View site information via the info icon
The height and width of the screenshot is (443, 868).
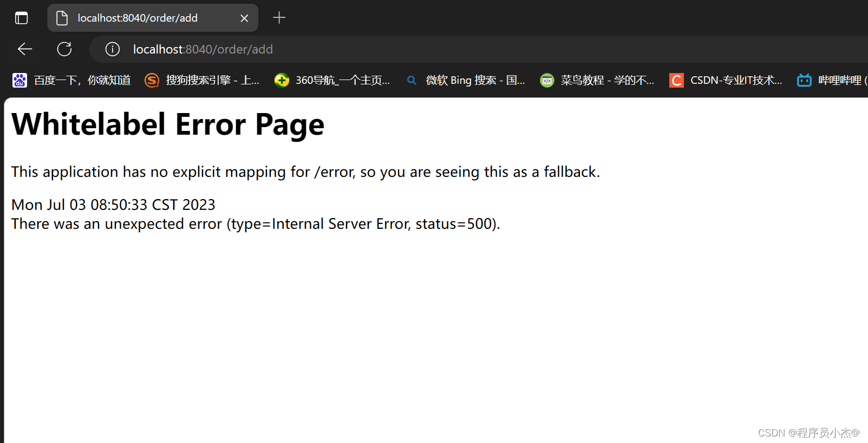coord(113,49)
